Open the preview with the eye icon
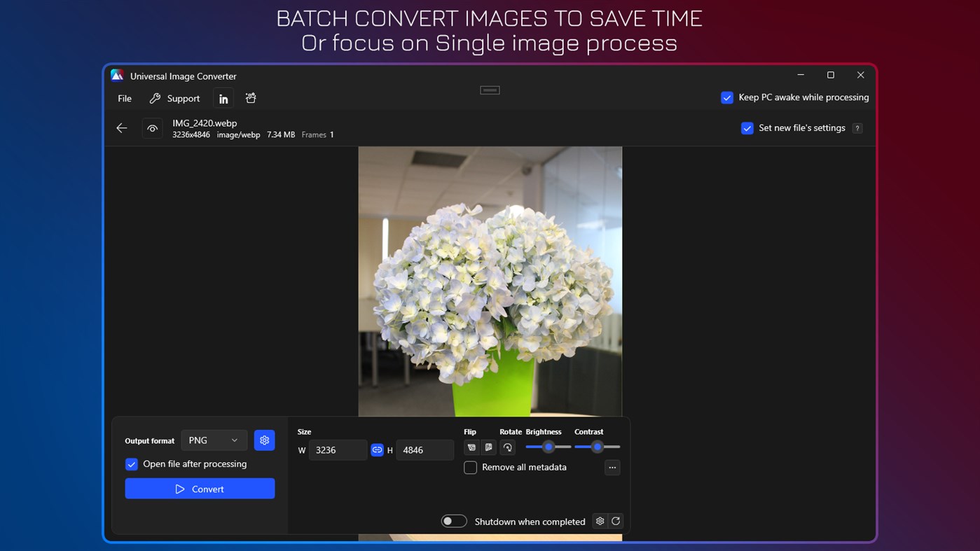Screen dimensions: 980x551 (x=152, y=128)
